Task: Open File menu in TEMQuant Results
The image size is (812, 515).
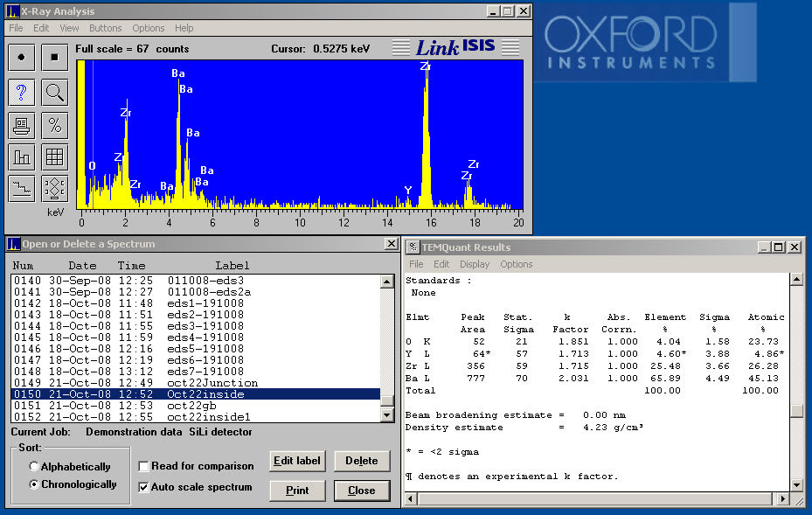Action: pos(416,264)
